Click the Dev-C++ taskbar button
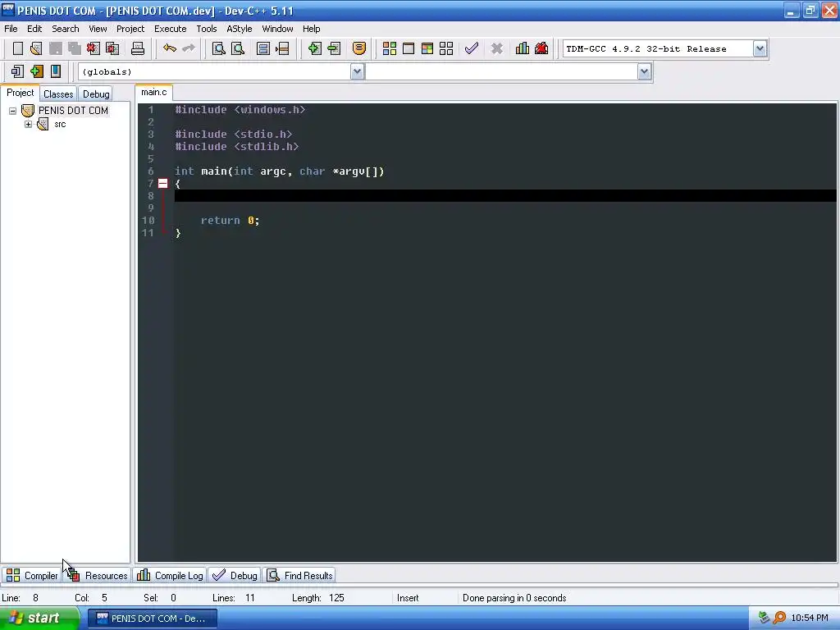The height and width of the screenshot is (630, 840). [x=152, y=619]
